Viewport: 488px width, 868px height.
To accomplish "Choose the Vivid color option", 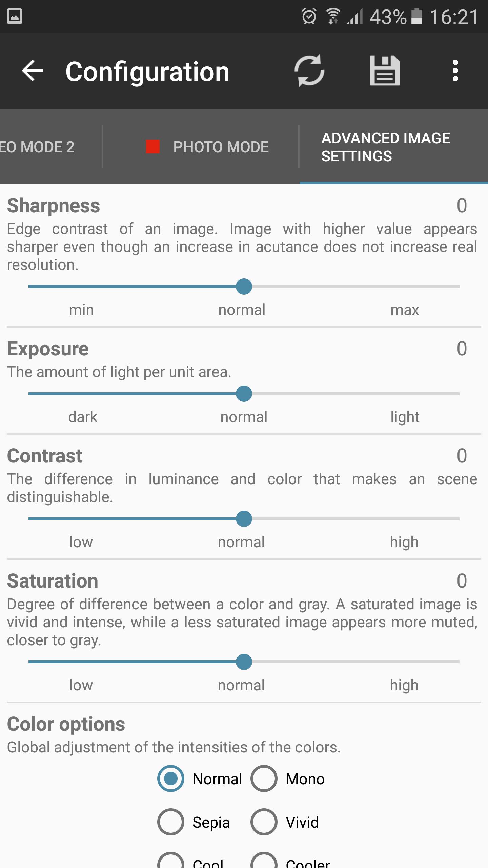I will click(264, 822).
